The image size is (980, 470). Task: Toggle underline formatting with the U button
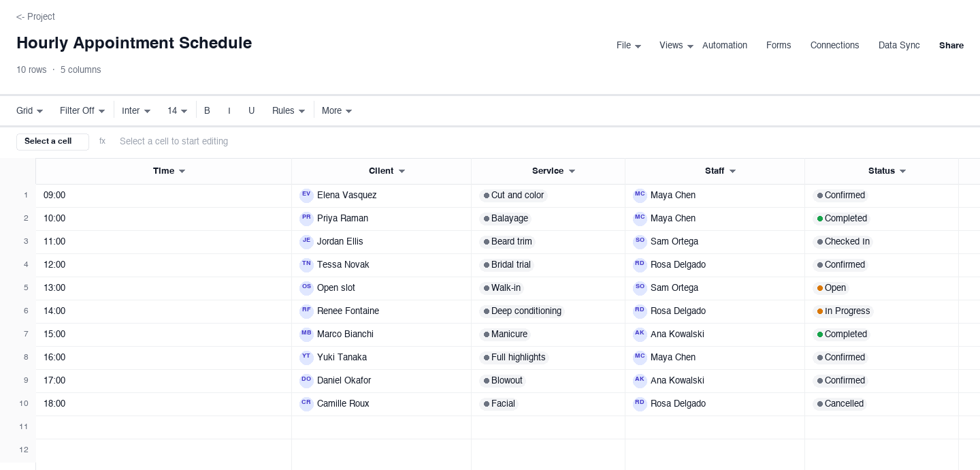coord(251,110)
